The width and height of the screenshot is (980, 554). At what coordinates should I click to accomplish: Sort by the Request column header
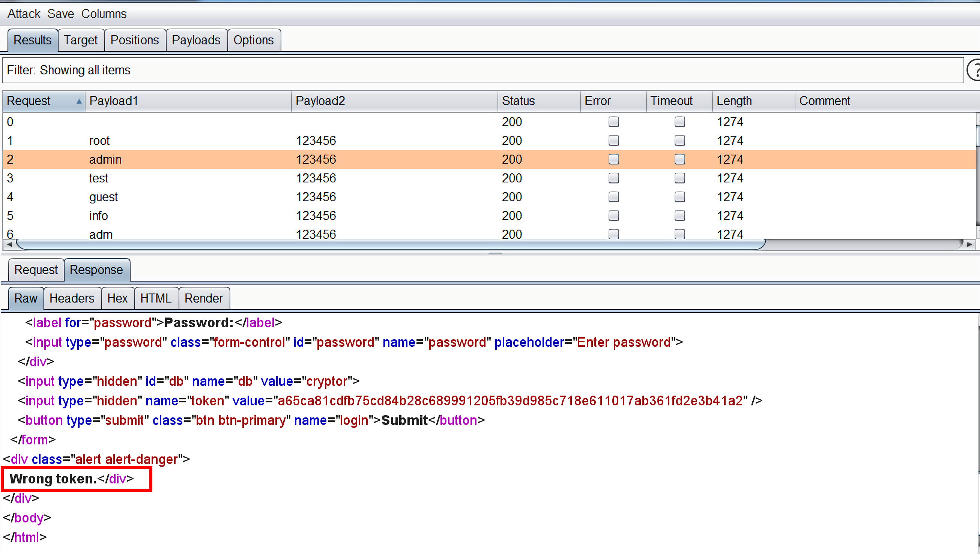[x=44, y=101]
